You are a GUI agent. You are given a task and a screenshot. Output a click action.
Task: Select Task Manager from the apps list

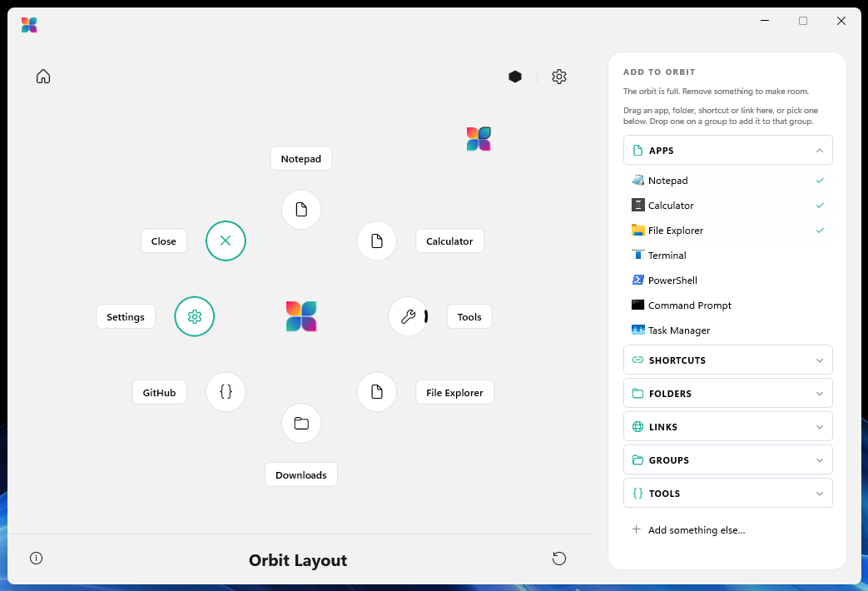point(728,330)
